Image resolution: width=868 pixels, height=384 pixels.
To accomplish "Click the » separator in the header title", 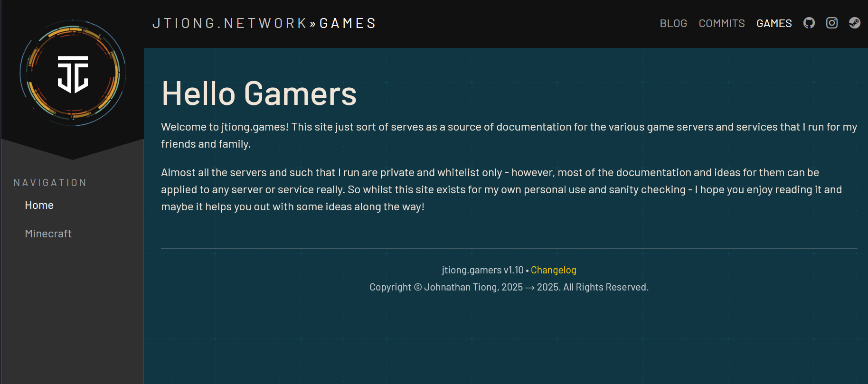I will (x=313, y=23).
